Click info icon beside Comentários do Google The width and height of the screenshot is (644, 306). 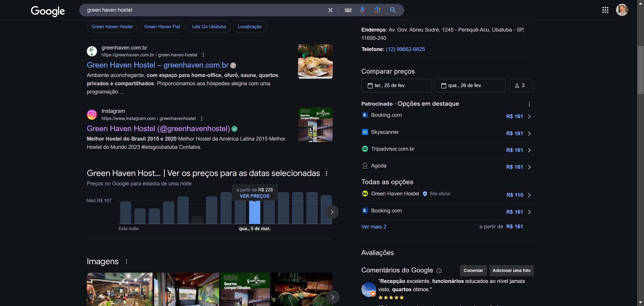439,271
